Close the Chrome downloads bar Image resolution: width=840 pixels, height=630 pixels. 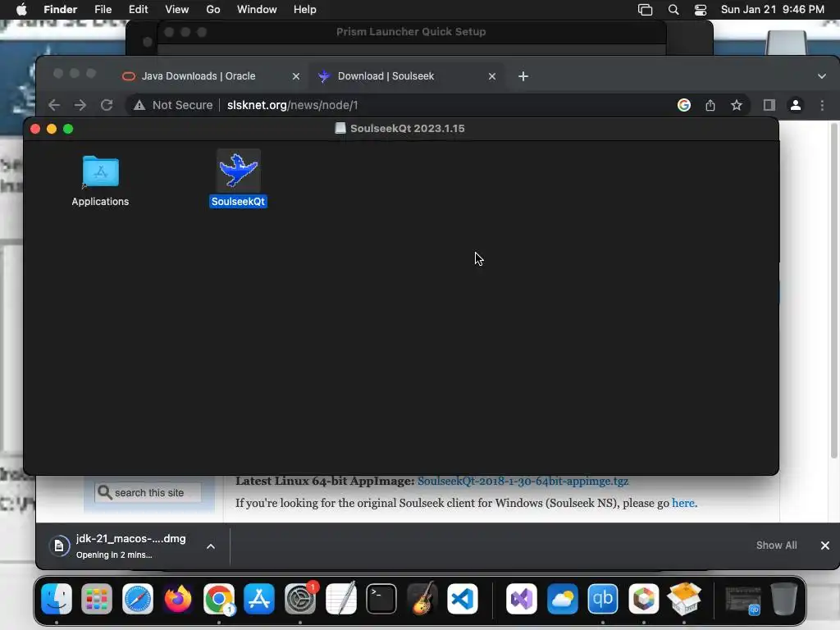(x=825, y=546)
